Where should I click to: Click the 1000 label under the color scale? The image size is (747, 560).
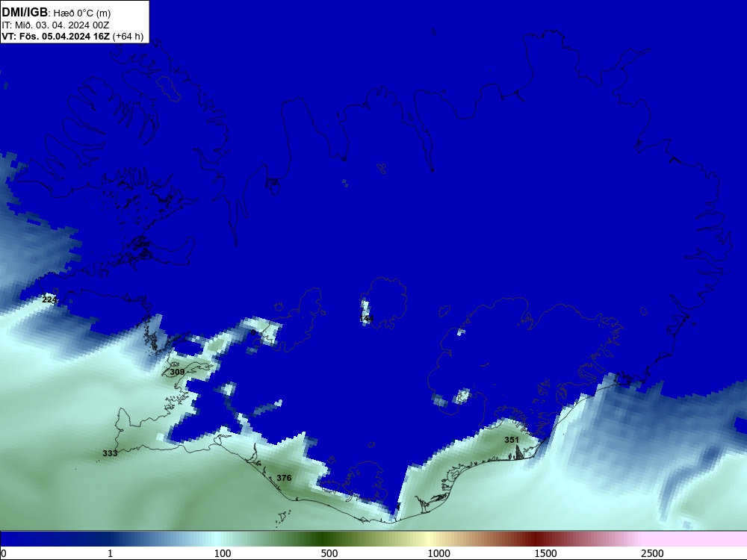(438, 553)
